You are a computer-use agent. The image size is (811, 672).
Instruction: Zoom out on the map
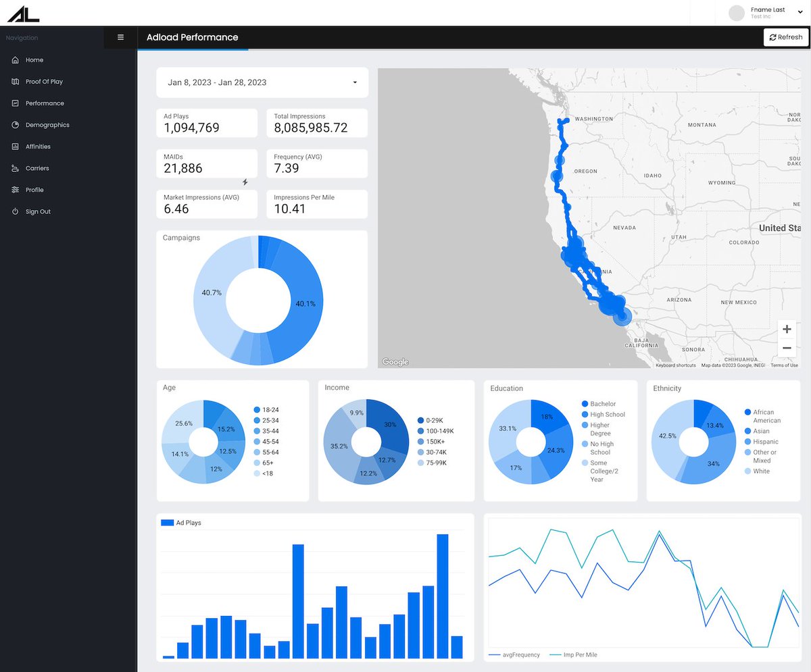(x=787, y=348)
